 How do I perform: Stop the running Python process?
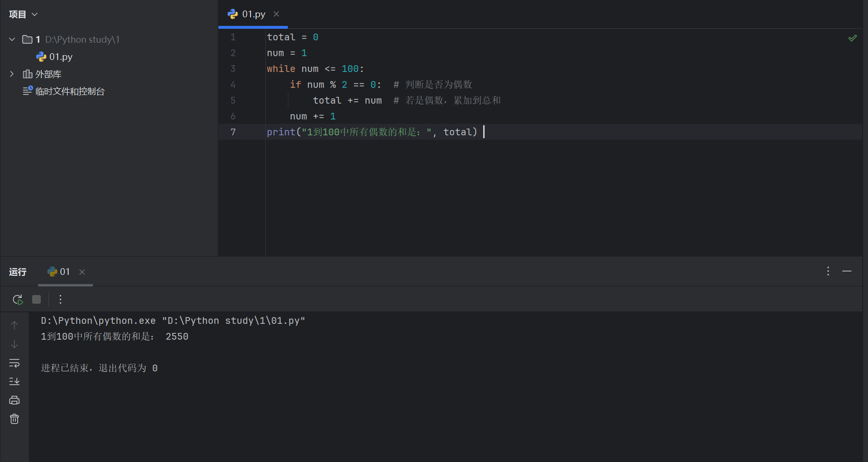(x=36, y=299)
